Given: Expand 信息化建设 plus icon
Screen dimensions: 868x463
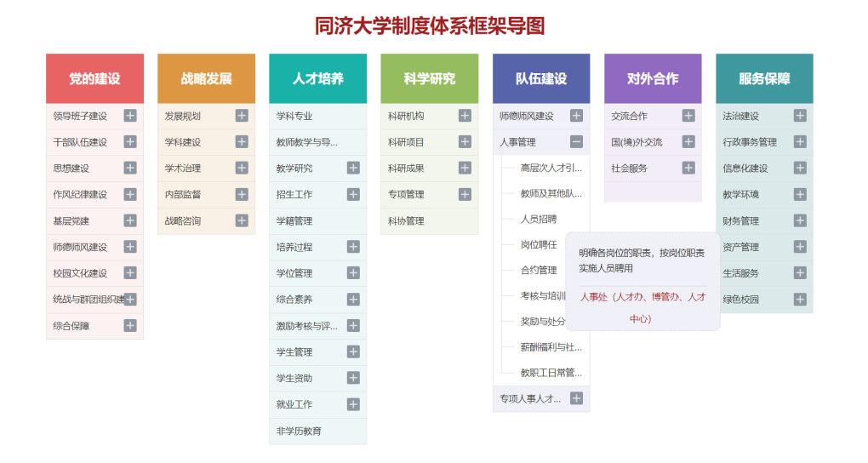Looking at the screenshot, I should pos(800,168).
